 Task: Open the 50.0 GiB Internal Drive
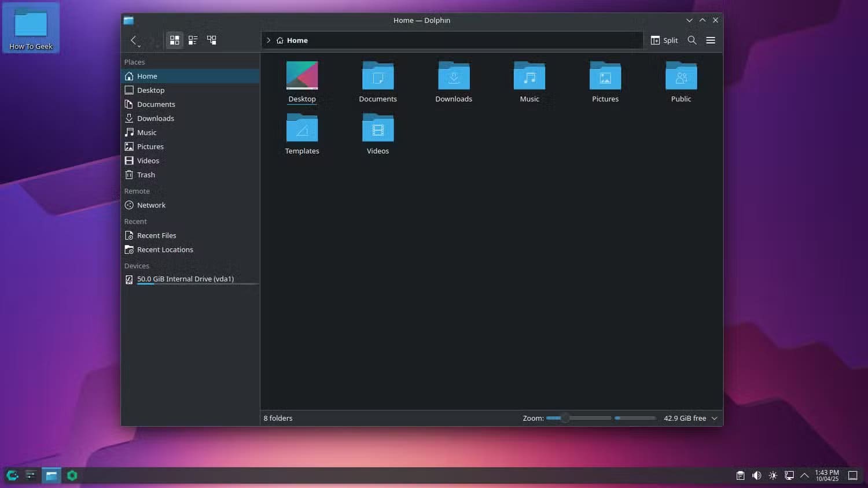point(185,279)
